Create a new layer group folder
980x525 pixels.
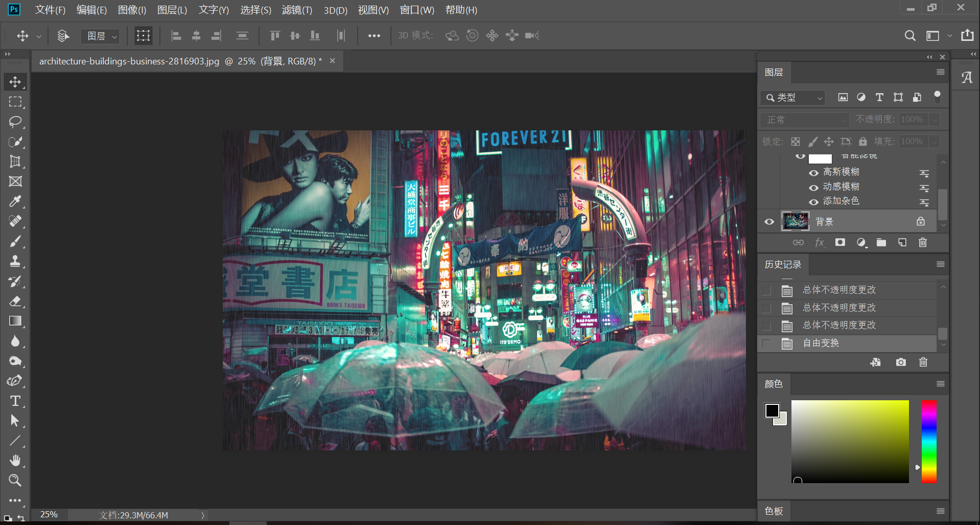[881, 242]
